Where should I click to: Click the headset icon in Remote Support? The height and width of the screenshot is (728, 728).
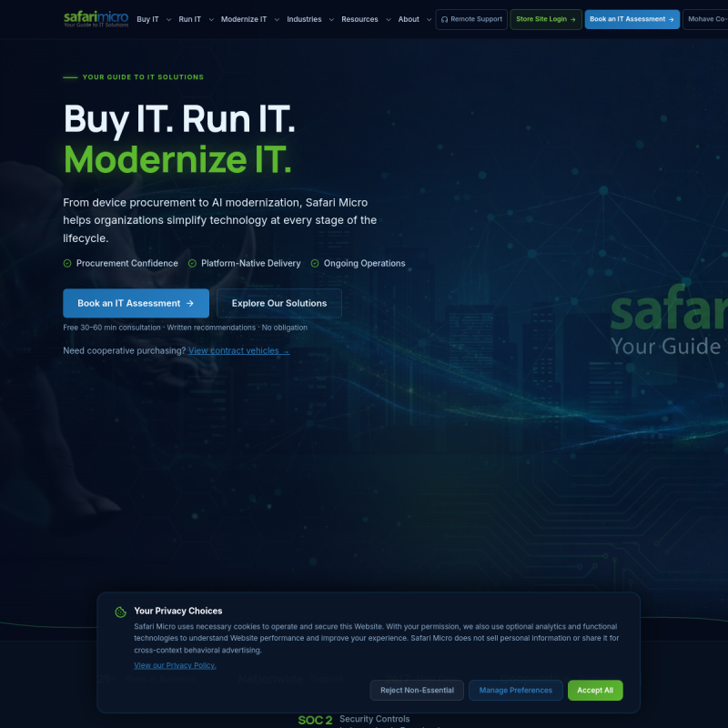(x=444, y=19)
